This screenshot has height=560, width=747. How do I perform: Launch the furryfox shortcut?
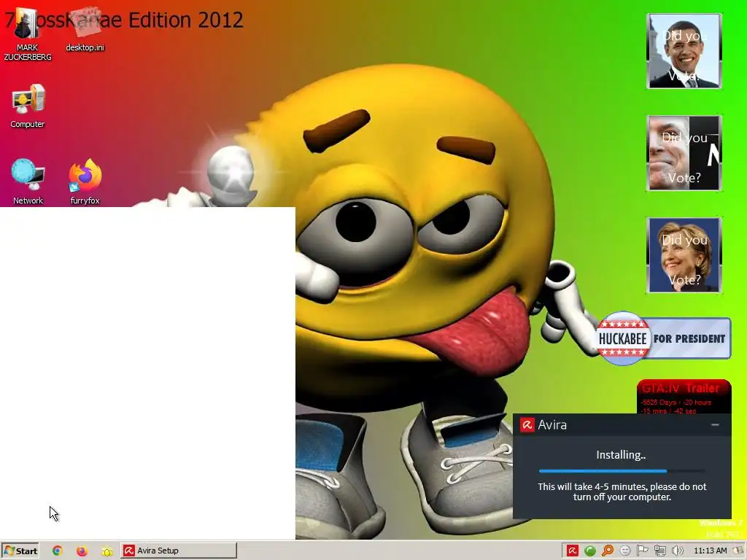coord(85,182)
